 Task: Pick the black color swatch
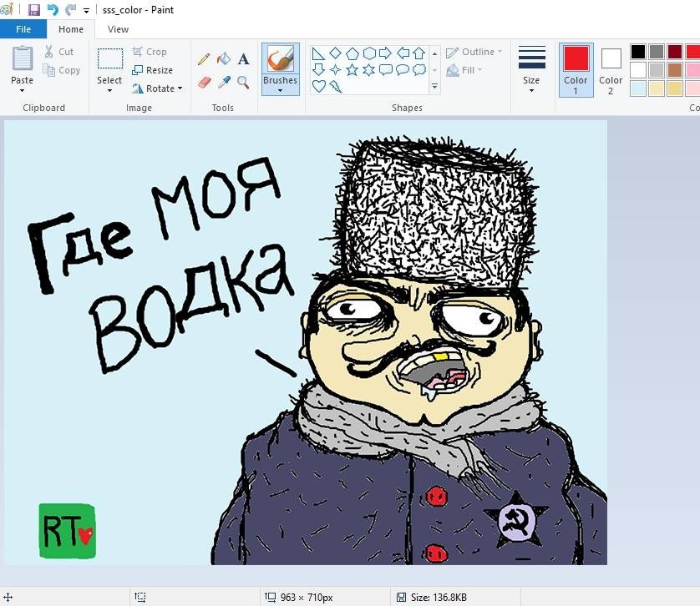(x=638, y=52)
